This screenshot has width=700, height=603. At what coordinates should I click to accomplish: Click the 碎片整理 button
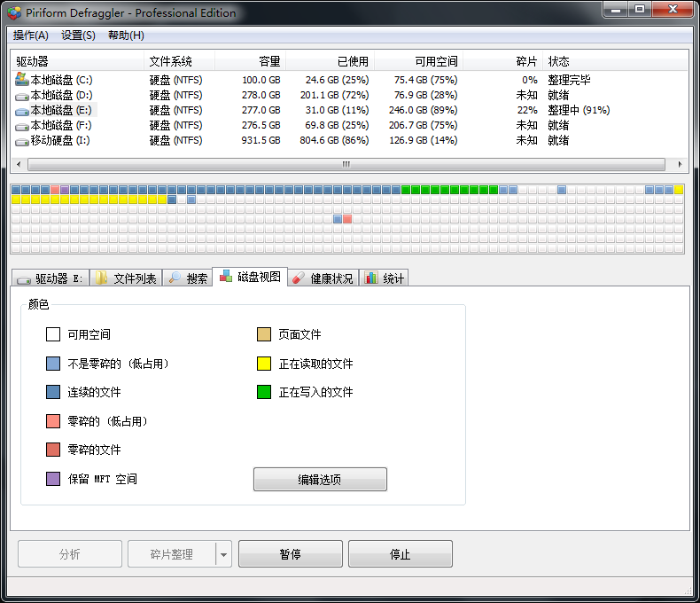[171, 554]
